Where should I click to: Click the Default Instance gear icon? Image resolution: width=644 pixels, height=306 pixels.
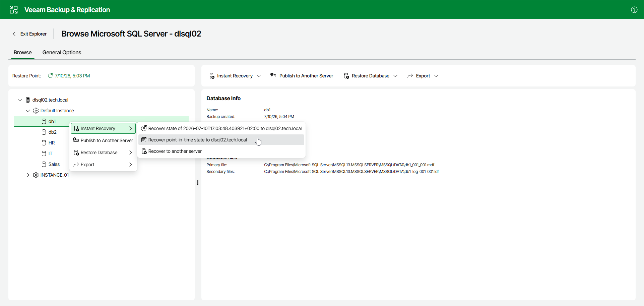tap(36, 111)
